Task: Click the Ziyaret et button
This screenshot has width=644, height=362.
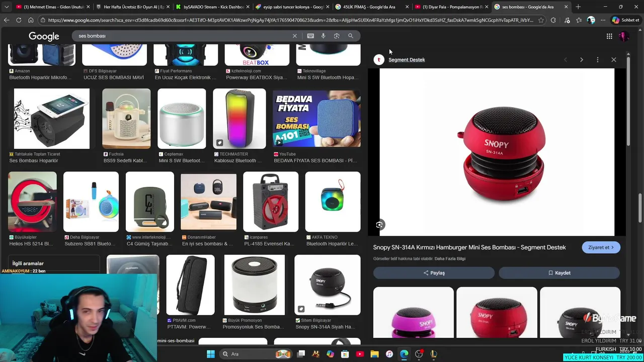Action: coord(601,247)
